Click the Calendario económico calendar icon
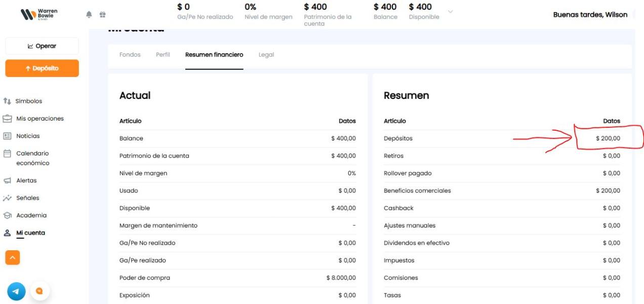 [x=7, y=154]
